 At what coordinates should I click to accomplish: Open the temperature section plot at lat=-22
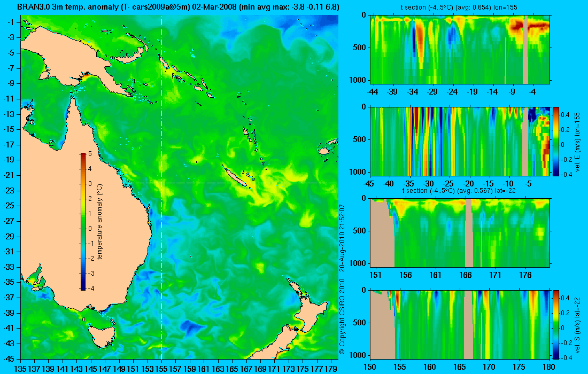point(460,233)
